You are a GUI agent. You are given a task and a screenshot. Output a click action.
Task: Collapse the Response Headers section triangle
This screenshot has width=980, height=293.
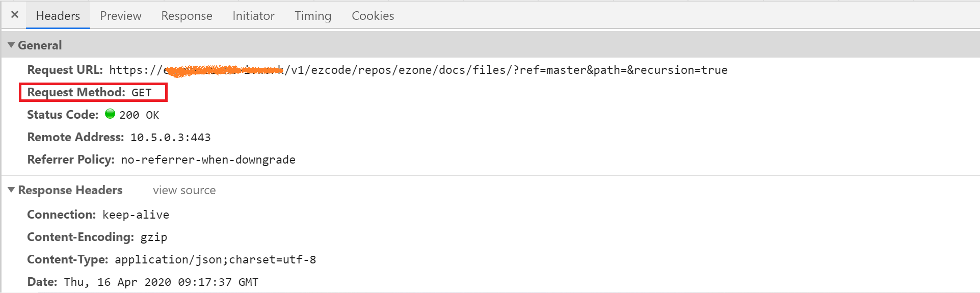tap(11, 190)
